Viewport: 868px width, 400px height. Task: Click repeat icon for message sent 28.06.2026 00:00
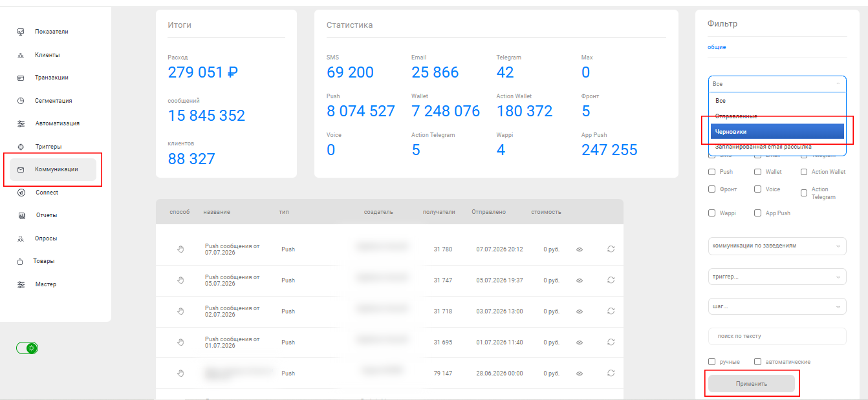tap(611, 373)
